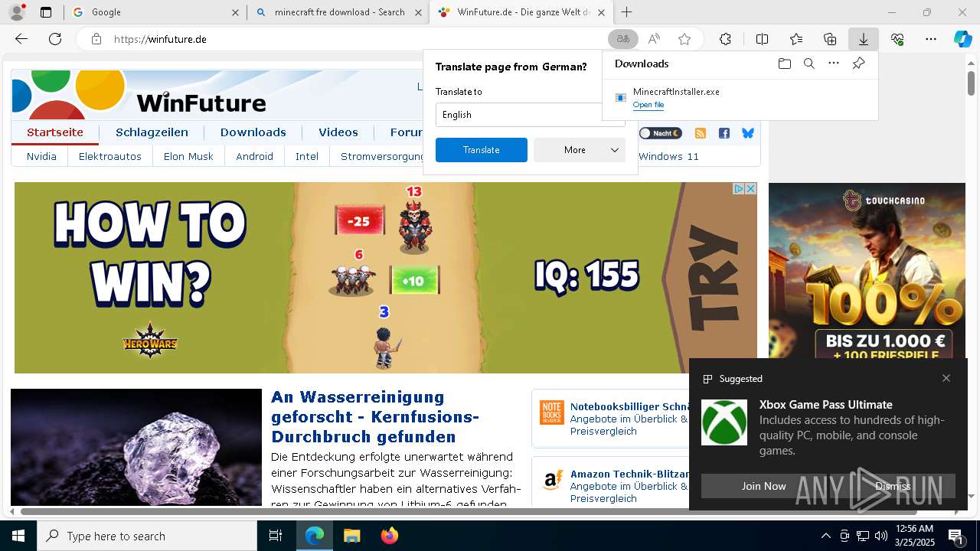Click Join Now in Xbox notification
Screen dimensions: 980x551
pos(763,486)
